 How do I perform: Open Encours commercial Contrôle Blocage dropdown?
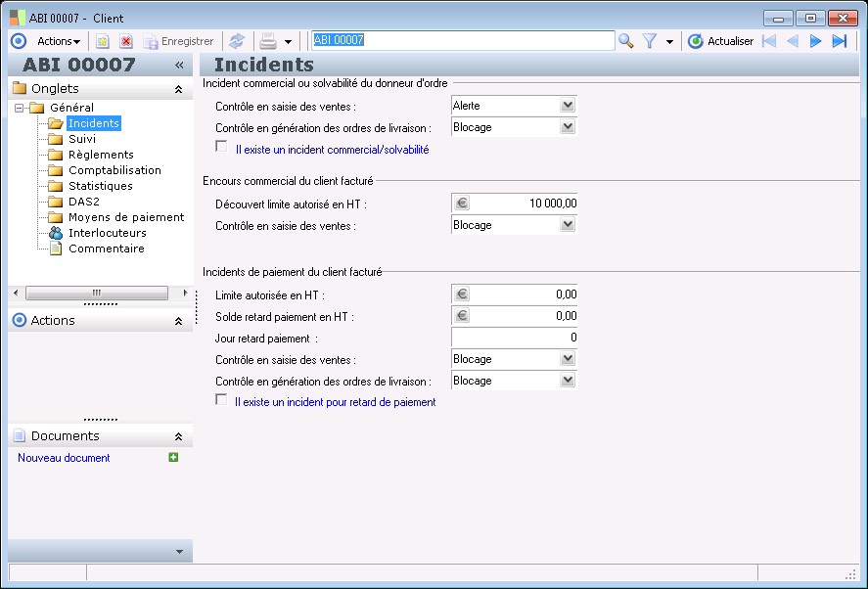(568, 224)
